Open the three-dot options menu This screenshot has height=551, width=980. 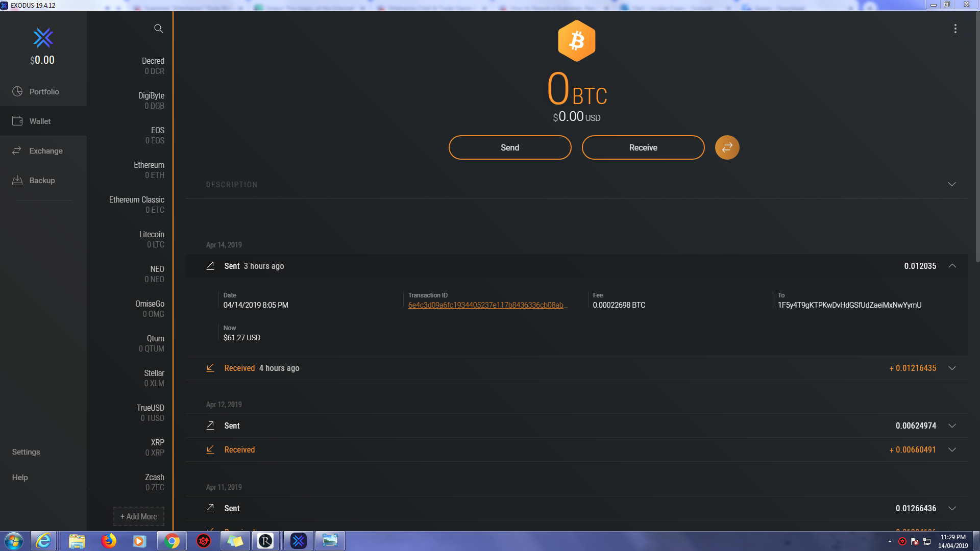955,29
